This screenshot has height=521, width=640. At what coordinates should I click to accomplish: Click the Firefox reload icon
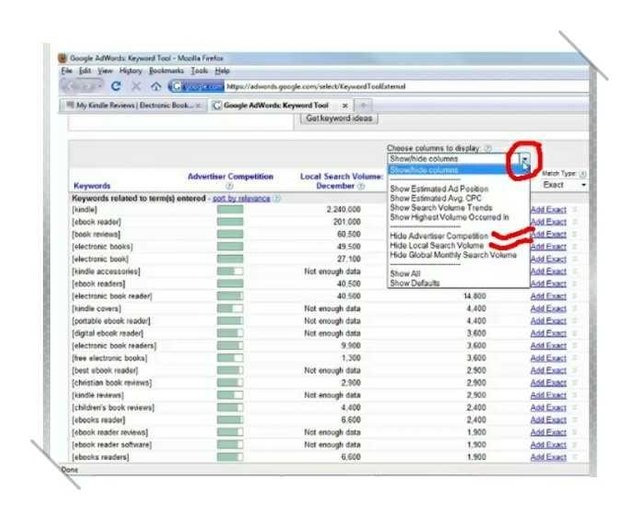point(116,86)
